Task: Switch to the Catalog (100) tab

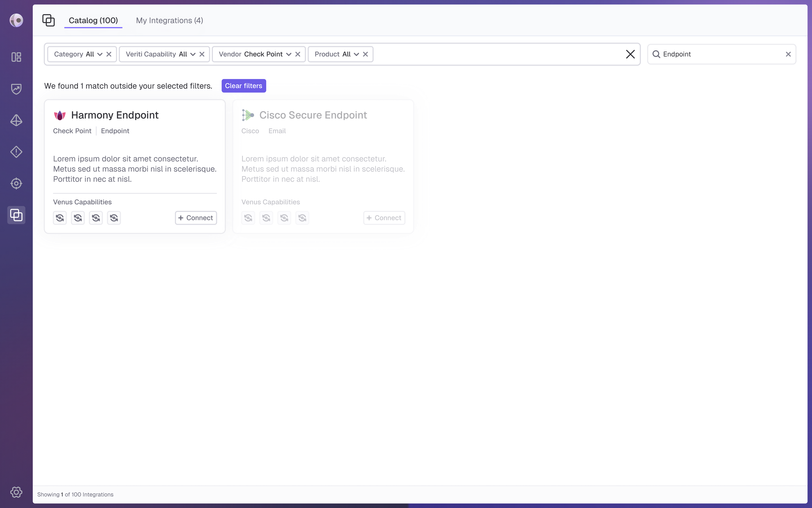Action: (x=93, y=21)
